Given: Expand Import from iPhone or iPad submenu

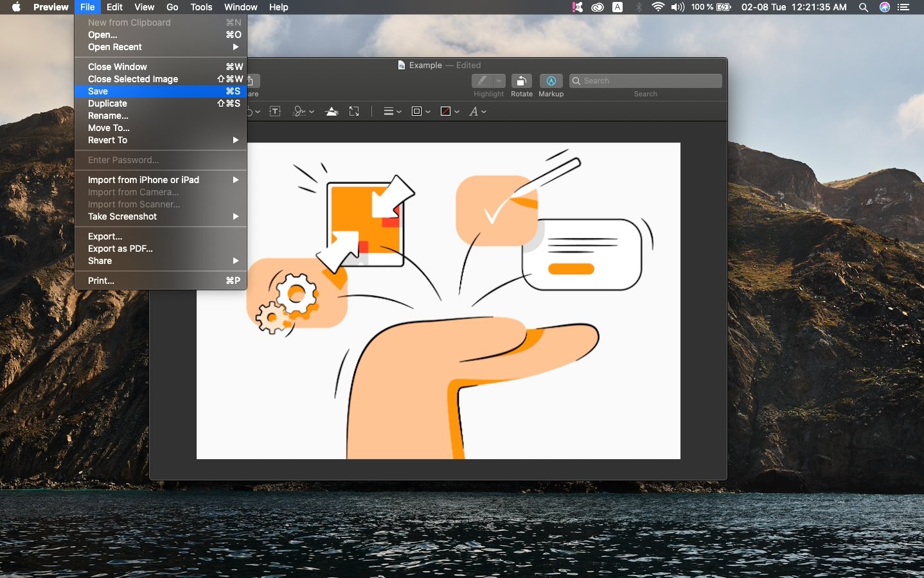Looking at the screenshot, I should click(161, 180).
